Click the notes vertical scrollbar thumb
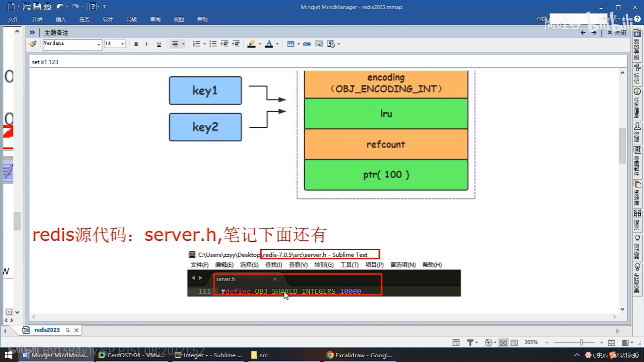The width and height of the screenshot is (644, 362). [x=622, y=145]
